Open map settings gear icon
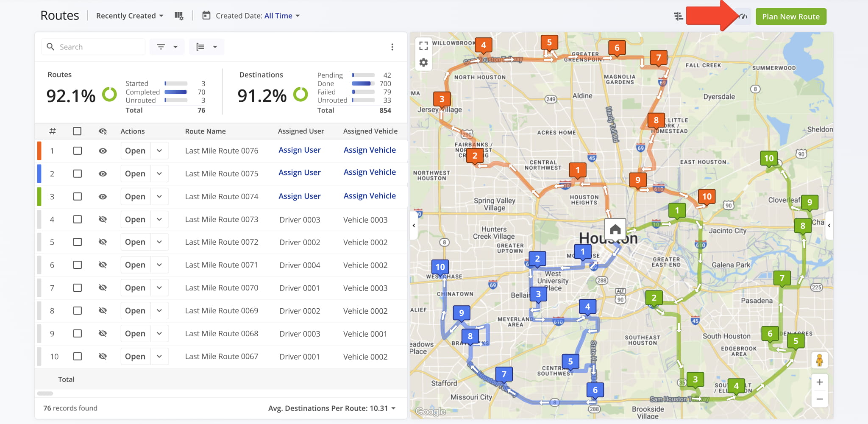 [x=423, y=63]
